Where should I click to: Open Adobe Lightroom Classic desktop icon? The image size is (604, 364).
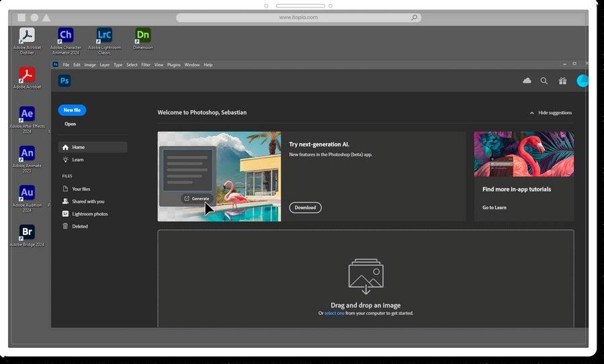104,40
